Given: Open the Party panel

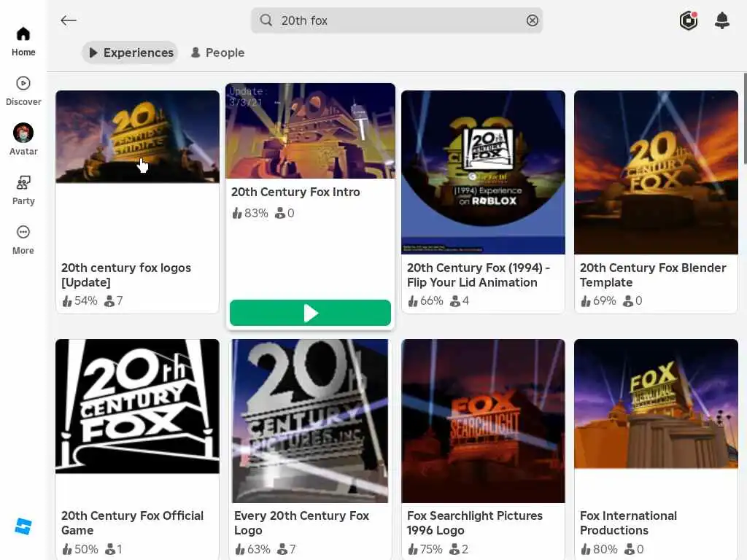Looking at the screenshot, I should [23, 190].
